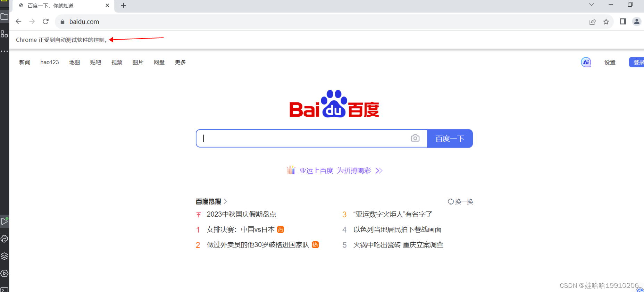
Task: Click the browser forward arrow
Action: 32,22
